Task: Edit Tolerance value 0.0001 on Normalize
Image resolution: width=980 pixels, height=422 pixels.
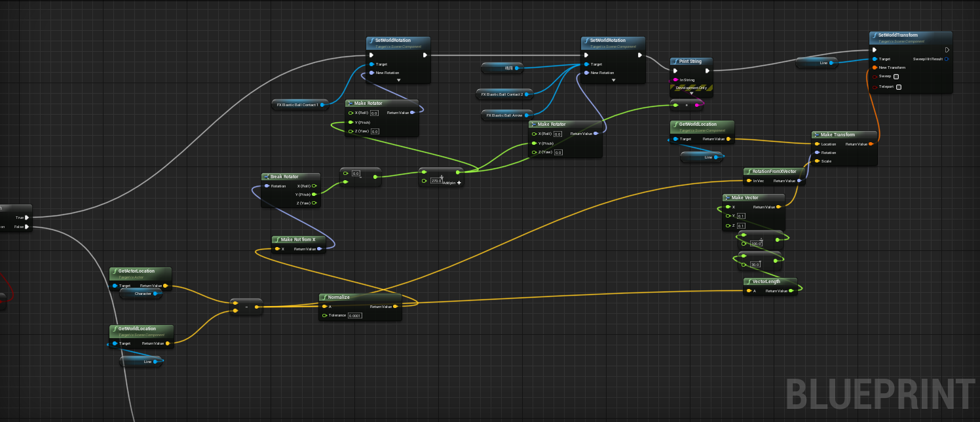Action: [355, 316]
